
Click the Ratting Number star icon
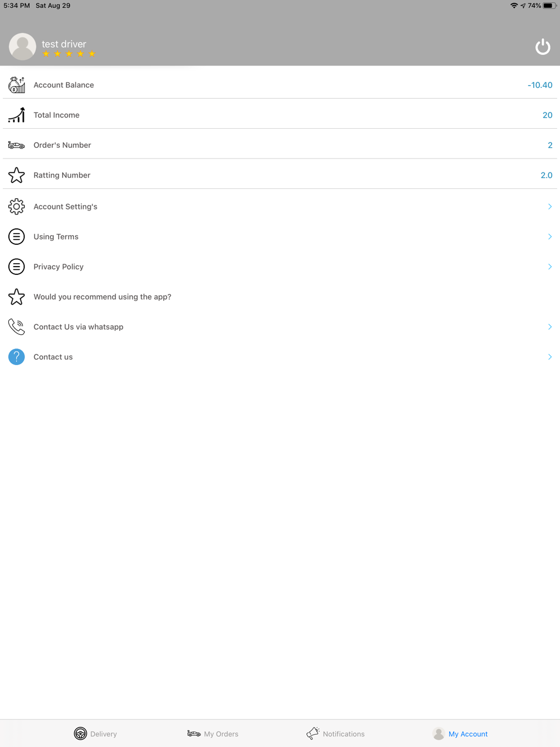[x=16, y=175]
